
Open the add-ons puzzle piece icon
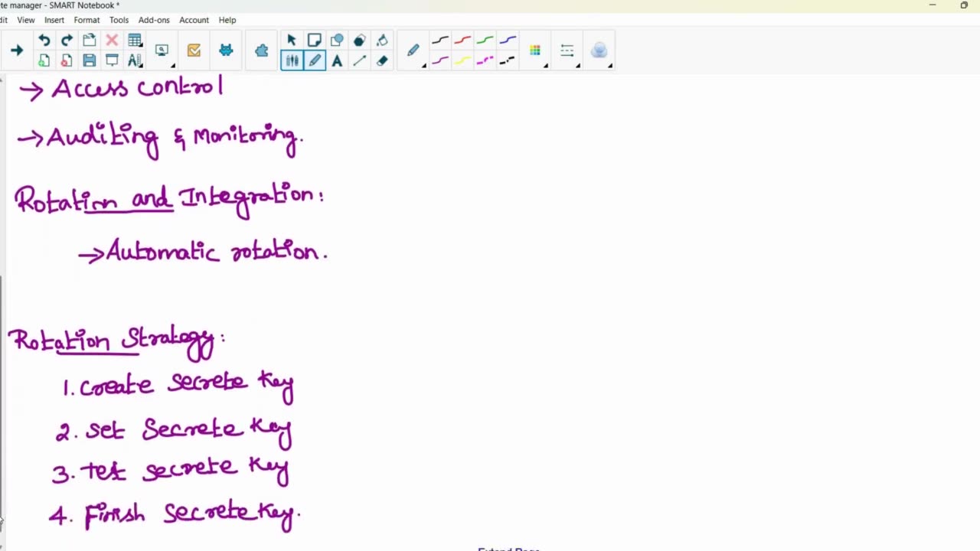(262, 51)
